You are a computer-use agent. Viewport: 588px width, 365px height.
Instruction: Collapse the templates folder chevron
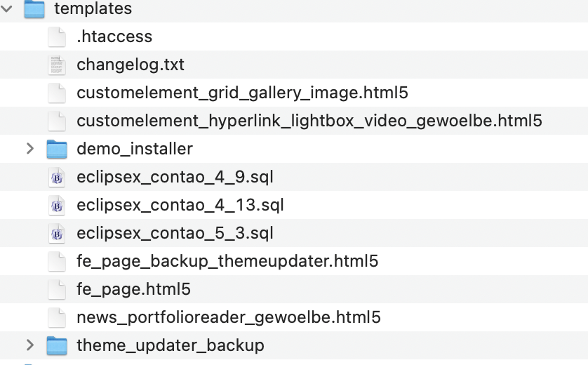[7, 9]
